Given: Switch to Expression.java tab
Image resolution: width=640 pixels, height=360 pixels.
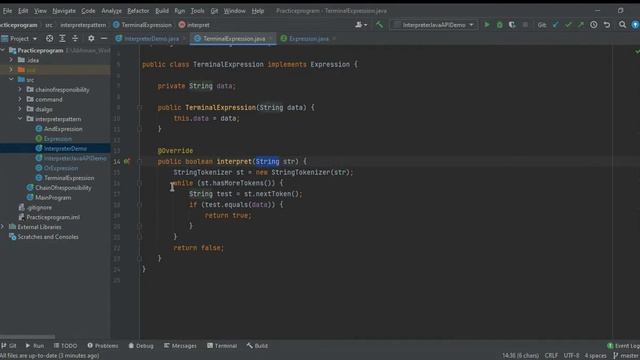Looking at the screenshot, I should (308, 38).
